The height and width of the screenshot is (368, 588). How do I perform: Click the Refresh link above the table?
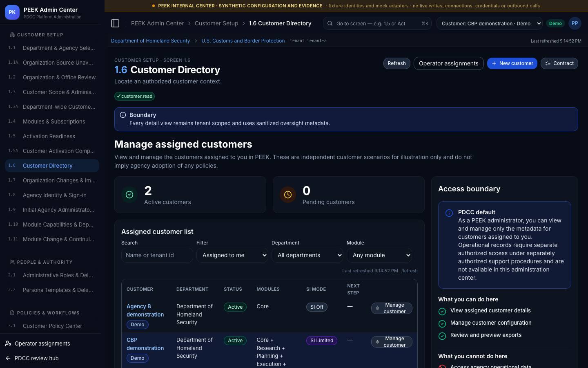(409, 271)
